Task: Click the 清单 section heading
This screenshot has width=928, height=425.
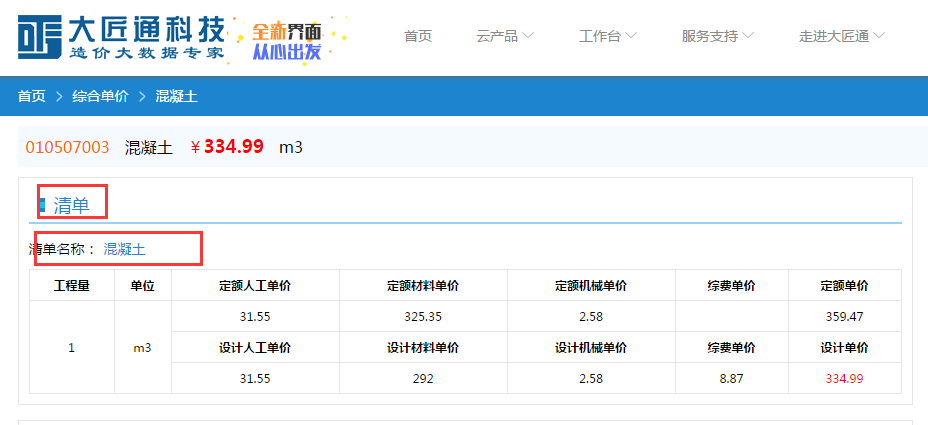Action: (71, 206)
